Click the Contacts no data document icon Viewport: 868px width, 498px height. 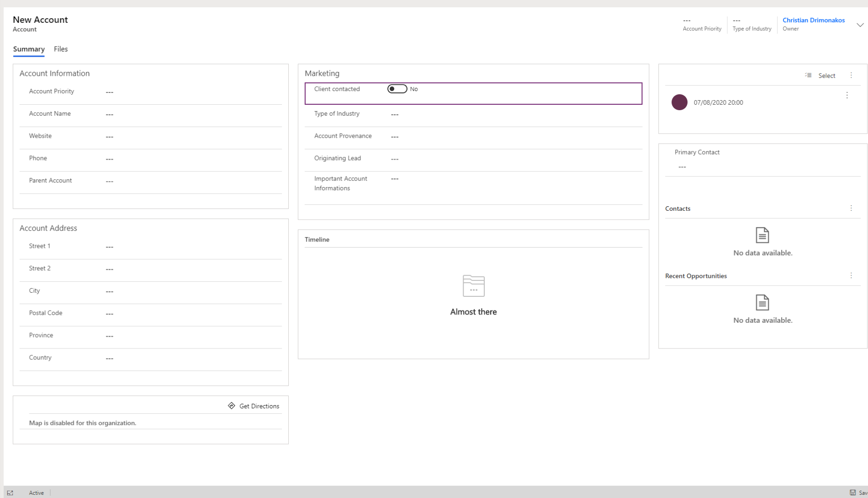click(x=762, y=235)
